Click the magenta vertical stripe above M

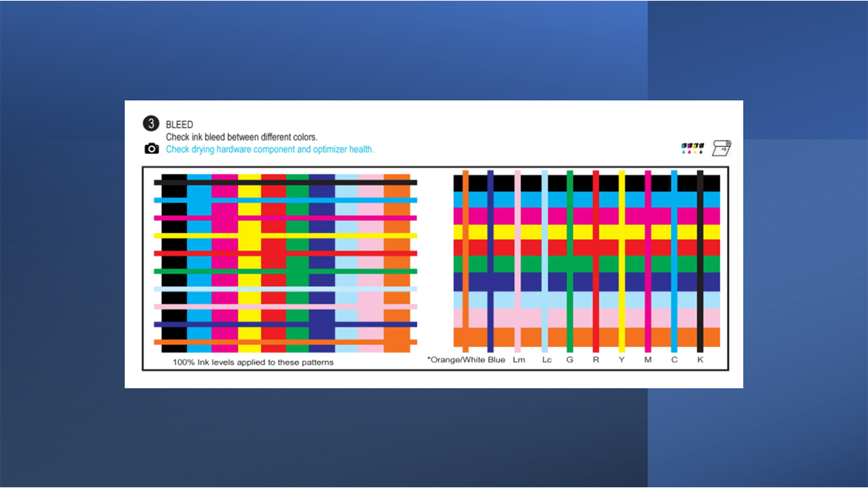[x=648, y=261]
